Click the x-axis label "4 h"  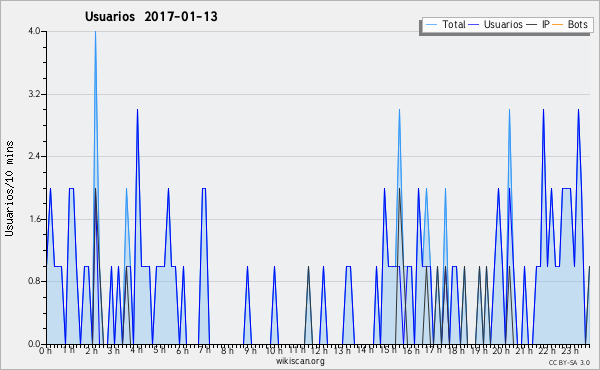point(136,350)
